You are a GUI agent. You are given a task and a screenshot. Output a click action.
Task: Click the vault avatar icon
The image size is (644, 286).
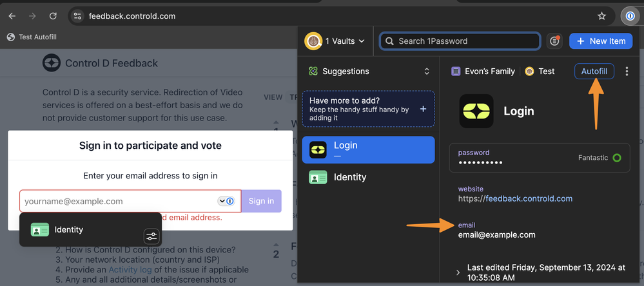(x=313, y=41)
